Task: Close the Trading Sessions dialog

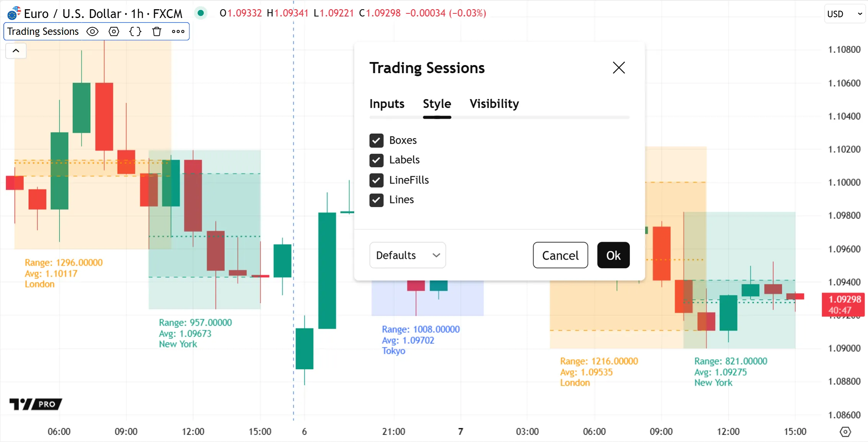Action: [x=619, y=68]
